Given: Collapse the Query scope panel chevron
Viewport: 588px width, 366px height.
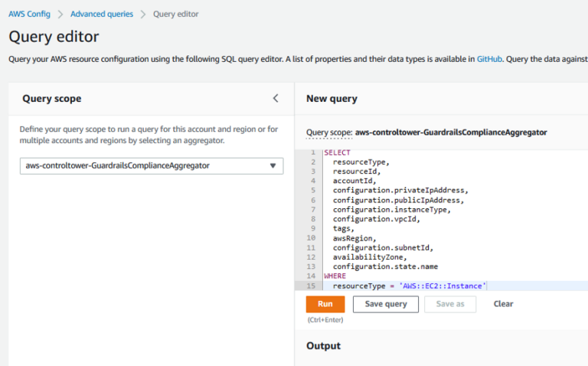Looking at the screenshot, I should tap(276, 98).
